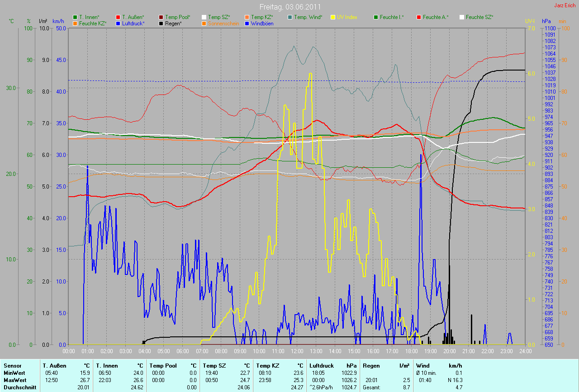
Task: Click the 'T. Außen' column header in table
Action: [54, 365]
